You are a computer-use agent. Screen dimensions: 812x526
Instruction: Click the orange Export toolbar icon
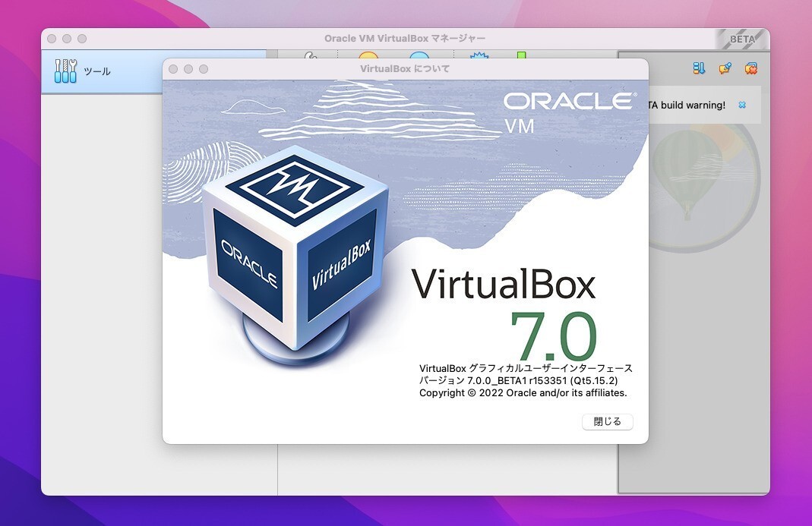[368, 55]
